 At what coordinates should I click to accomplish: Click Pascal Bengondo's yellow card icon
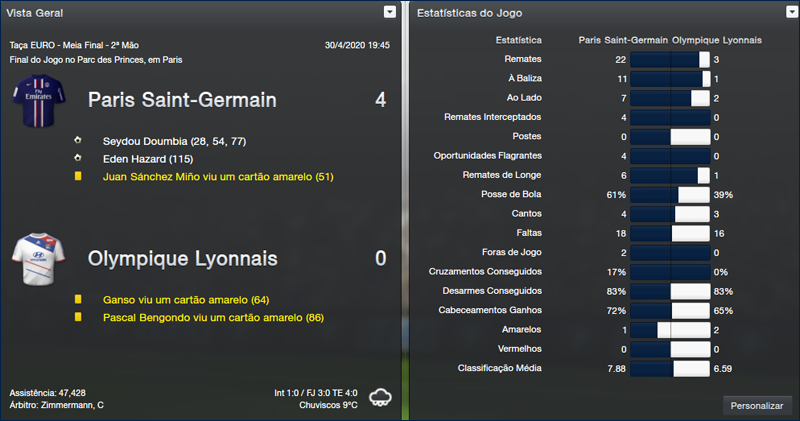[x=77, y=317]
